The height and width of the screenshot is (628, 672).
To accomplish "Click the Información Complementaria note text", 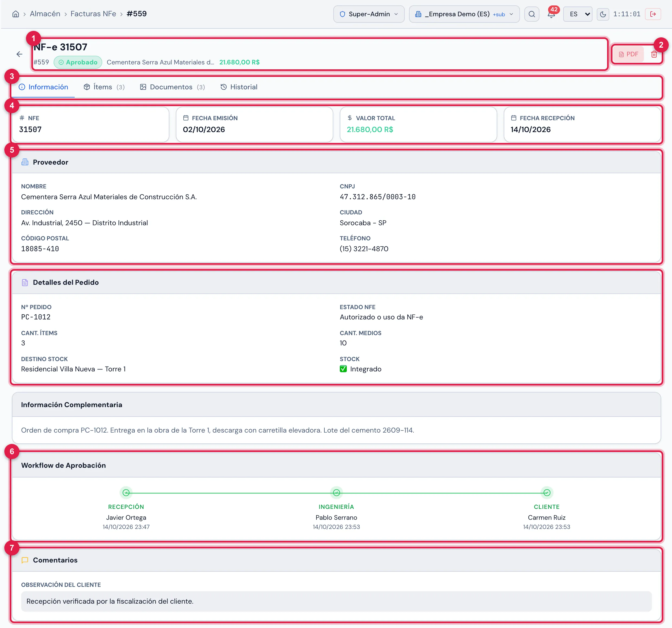I will (x=217, y=430).
